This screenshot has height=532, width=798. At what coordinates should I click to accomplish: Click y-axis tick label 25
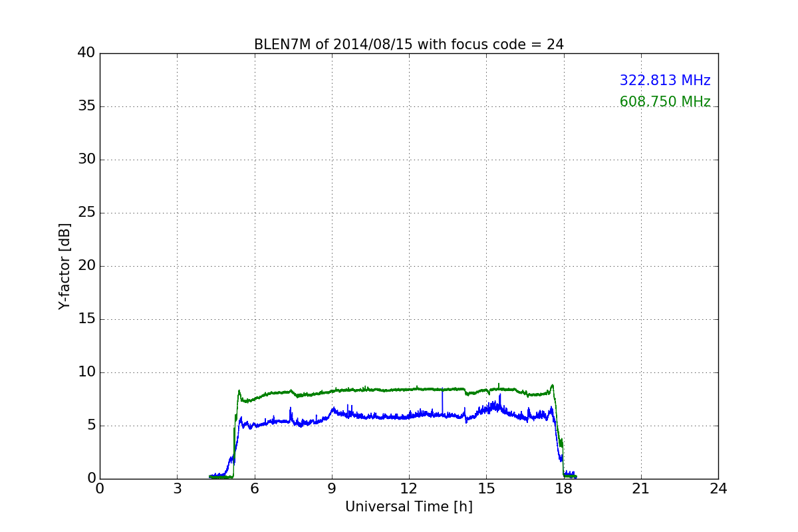coord(86,213)
